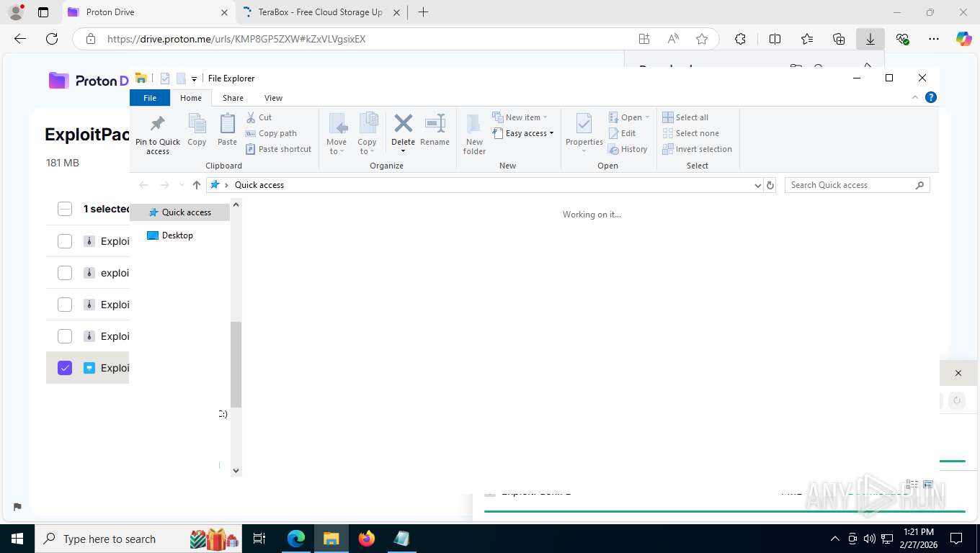Viewport: 980px width, 553px height.
Task: Click History in the Open group
Action: click(628, 149)
